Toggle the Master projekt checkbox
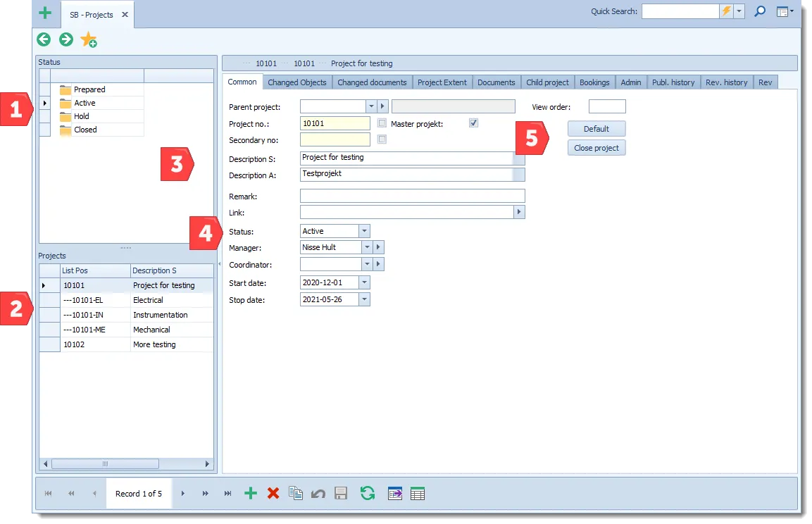 (473, 123)
